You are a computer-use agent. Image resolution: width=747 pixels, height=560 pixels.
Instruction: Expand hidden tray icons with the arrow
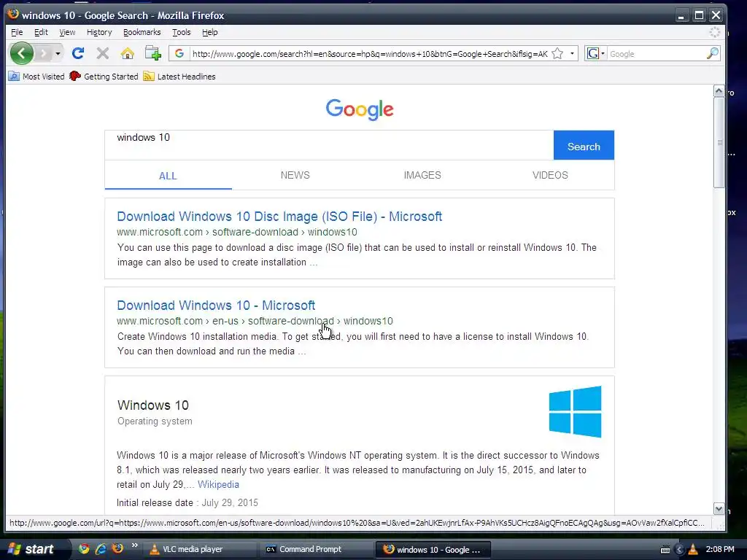[680, 550]
